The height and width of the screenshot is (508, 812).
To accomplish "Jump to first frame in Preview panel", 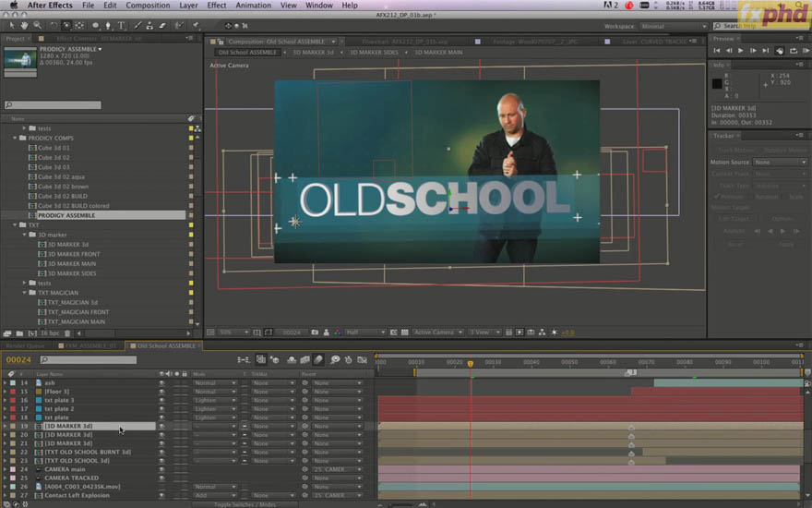I will [717, 50].
